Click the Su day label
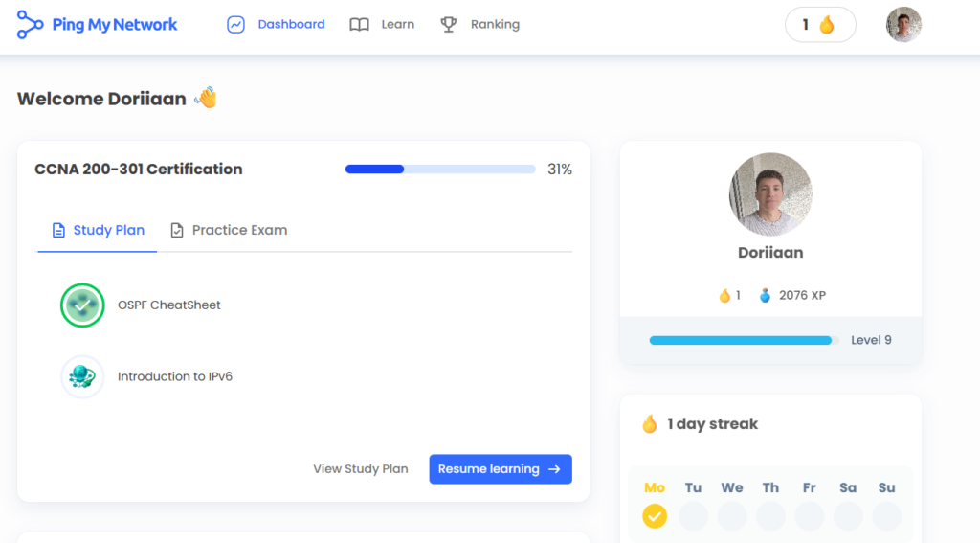Screen dimensions: 980x543 [x=887, y=488]
